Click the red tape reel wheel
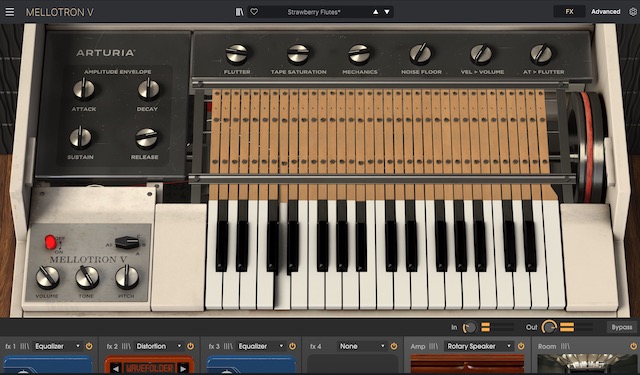This screenshot has height=375, width=640. point(588,147)
